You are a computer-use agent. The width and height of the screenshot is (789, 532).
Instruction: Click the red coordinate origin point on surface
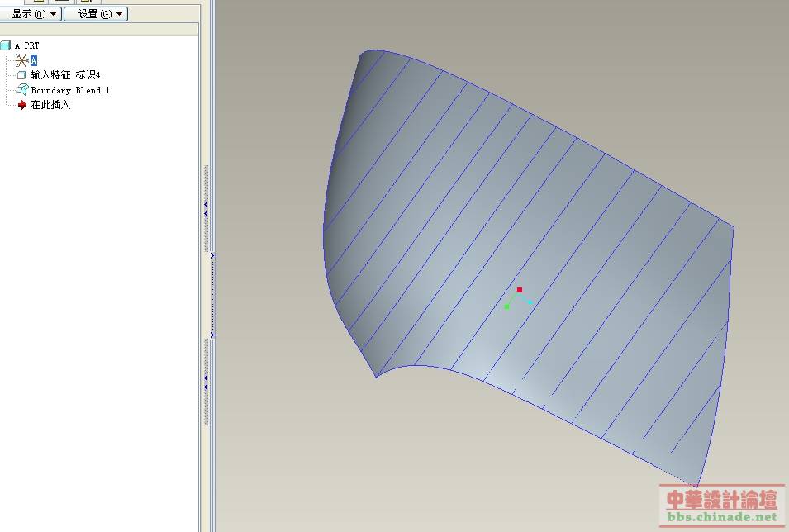pos(520,290)
